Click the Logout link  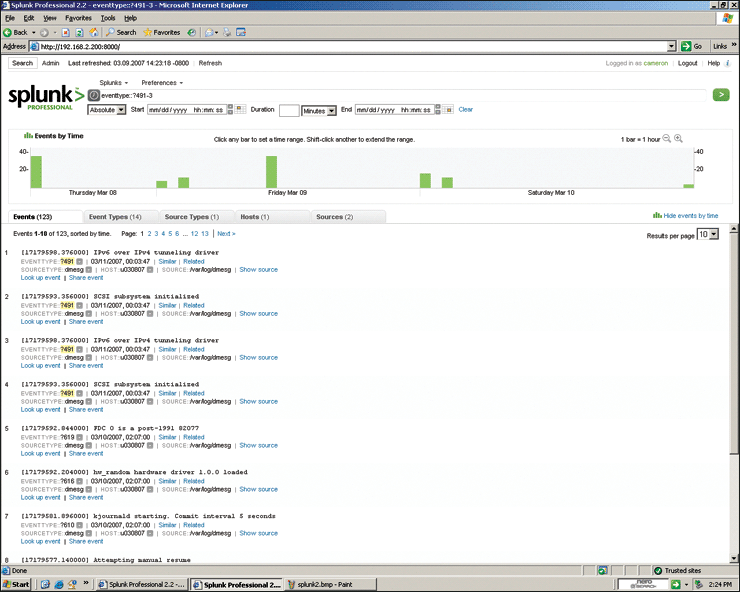687,63
